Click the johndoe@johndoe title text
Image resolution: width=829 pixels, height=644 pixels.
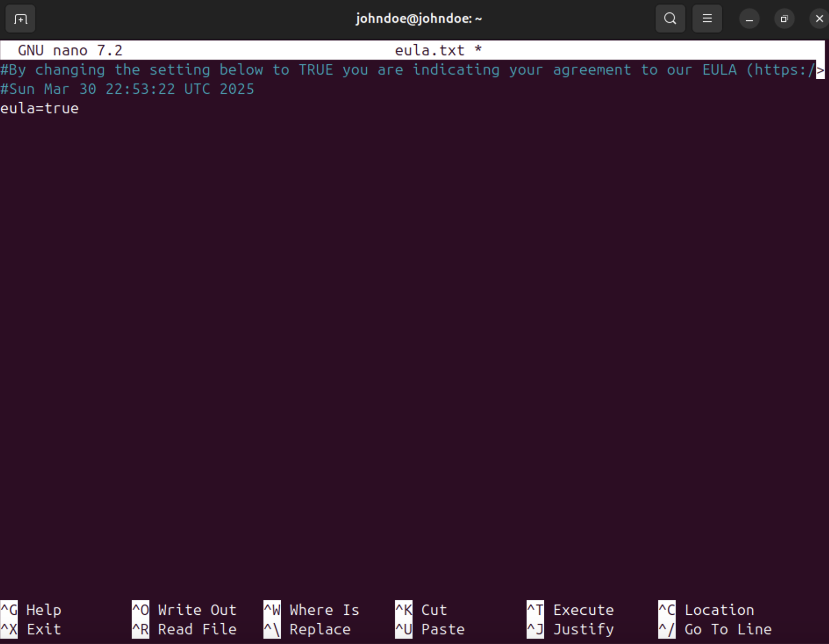click(x=419, y=19)
